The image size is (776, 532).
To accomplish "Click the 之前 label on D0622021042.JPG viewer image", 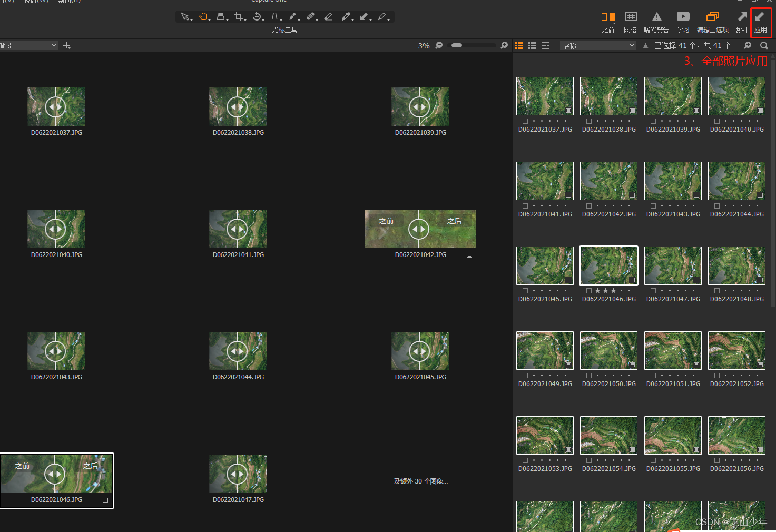I will [386, 221].
